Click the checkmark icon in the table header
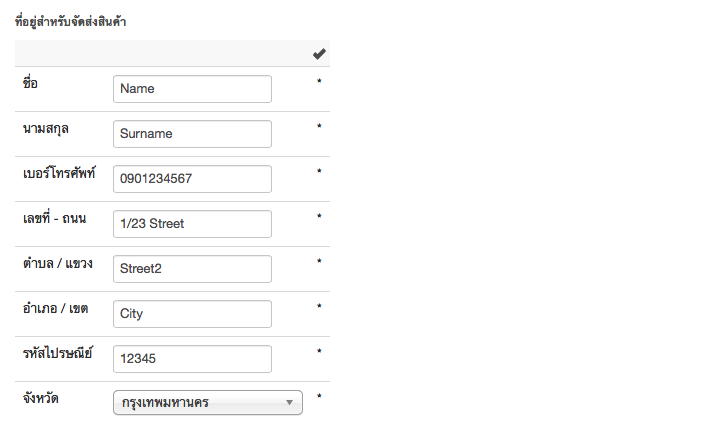Screen dimensions: 725x425 (x=319, y=54)
